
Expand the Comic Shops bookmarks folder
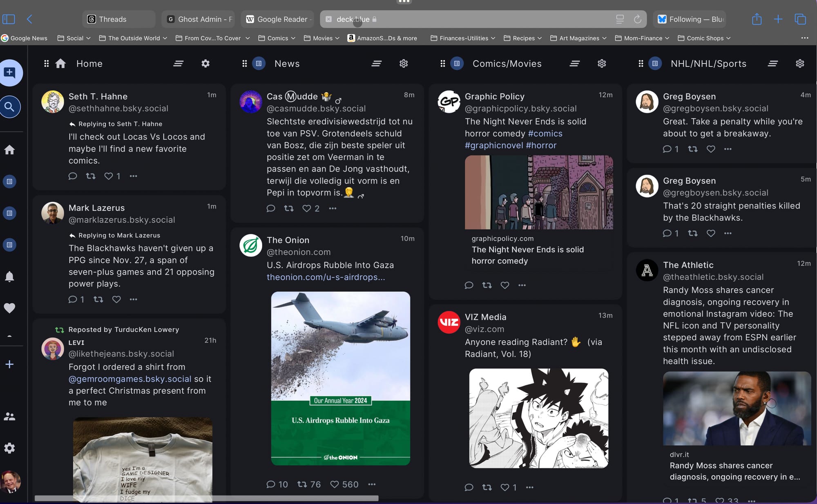[704, 38]
